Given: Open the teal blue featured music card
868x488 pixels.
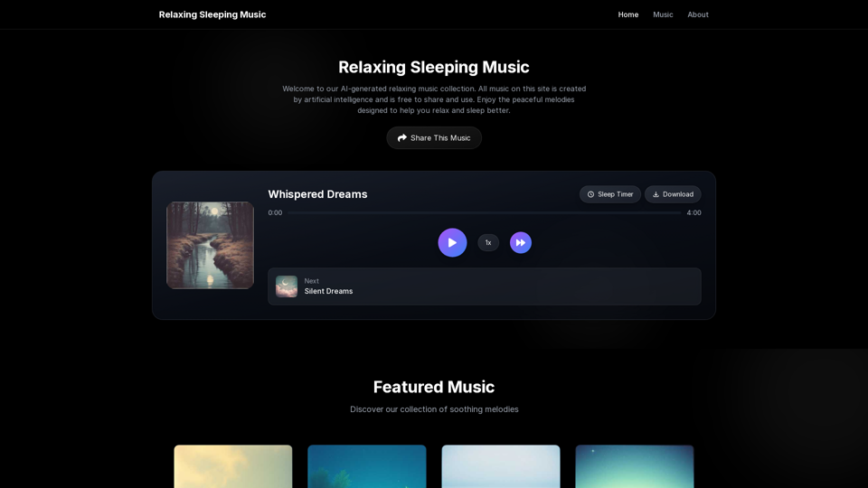Looking at the screenshot, I should coord(367,466).
